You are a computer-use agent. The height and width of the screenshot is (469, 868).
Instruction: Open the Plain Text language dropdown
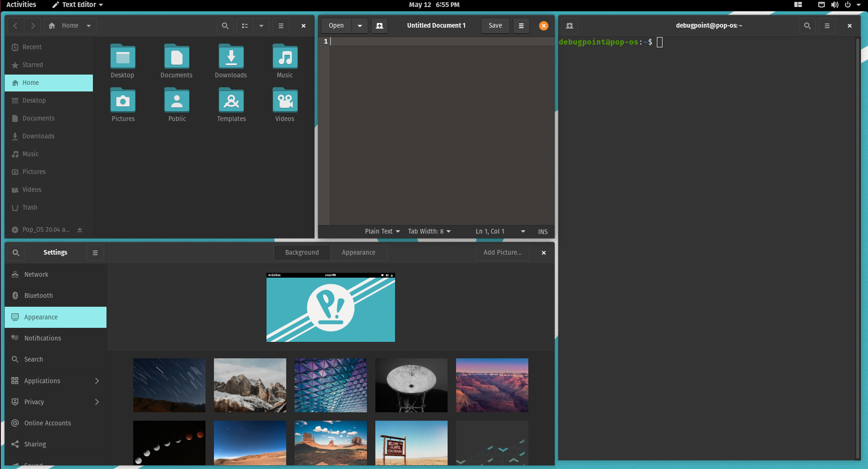(382, 232)
